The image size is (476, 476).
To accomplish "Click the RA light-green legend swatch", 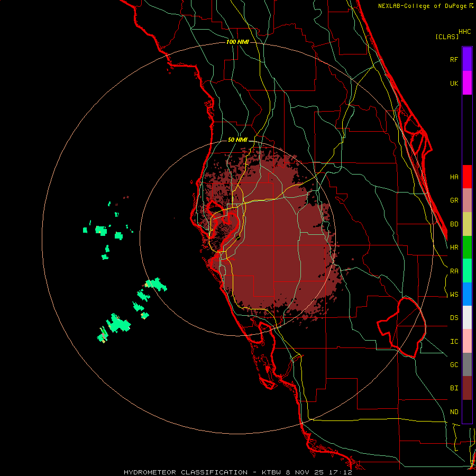I will (467, 271).
